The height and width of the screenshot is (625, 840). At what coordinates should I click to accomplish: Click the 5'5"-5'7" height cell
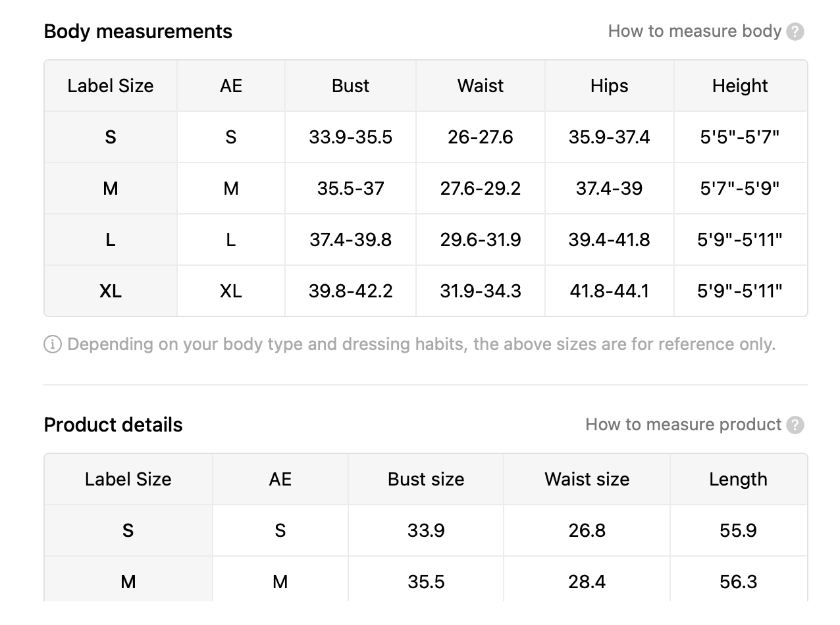click(x=740, y=137)
